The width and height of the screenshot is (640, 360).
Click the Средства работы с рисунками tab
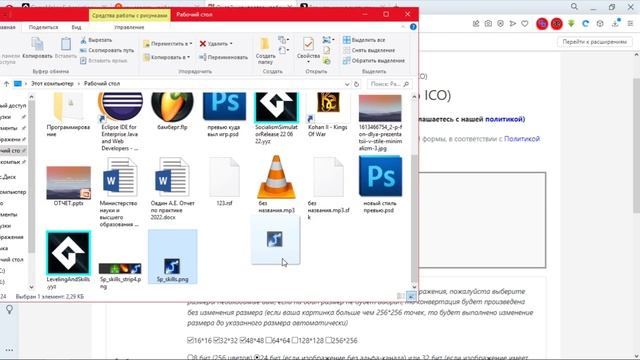(129, 15)
